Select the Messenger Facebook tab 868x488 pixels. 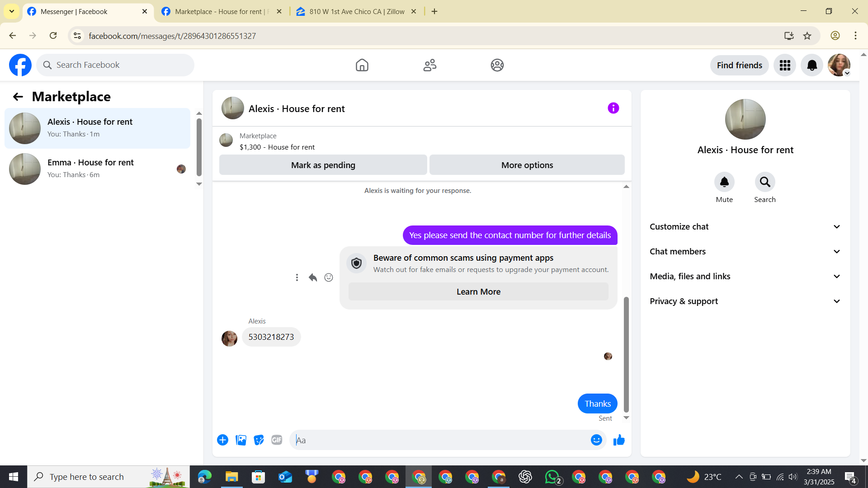[87, 12]
